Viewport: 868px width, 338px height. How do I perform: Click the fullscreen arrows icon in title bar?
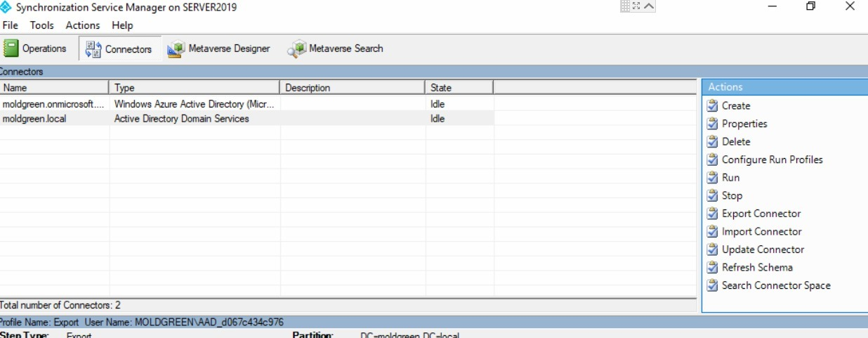click(x=636, y=6)
